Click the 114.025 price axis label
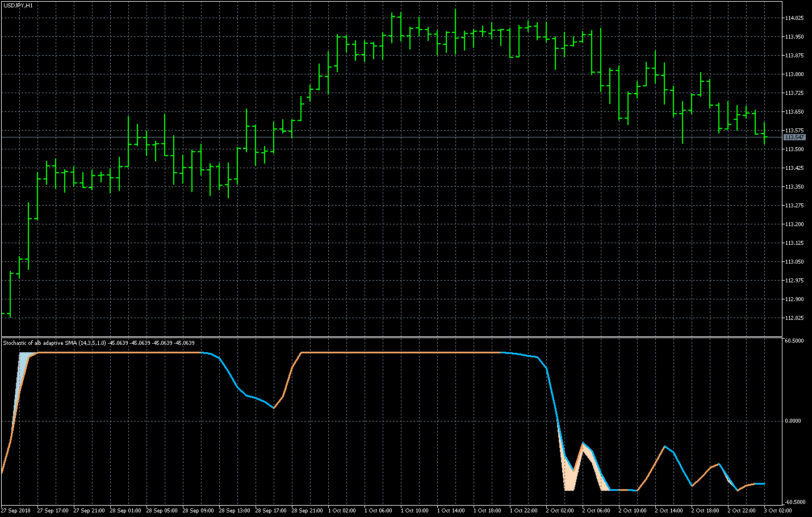Viewport: 812px width, 517px height. [794, 18]
